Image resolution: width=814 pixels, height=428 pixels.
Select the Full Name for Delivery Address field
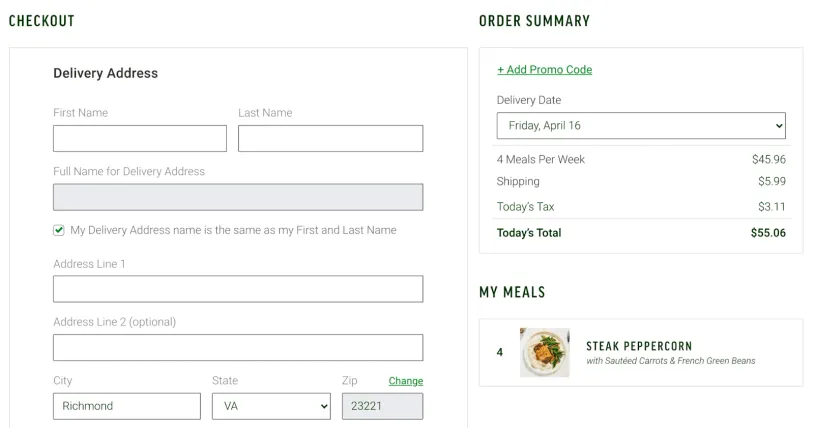tap(238, 197)
